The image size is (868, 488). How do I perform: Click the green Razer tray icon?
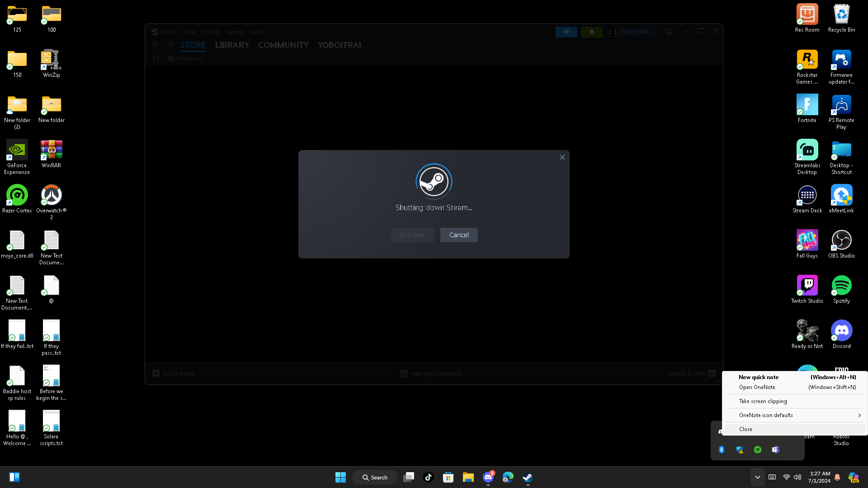pos(758,450)
